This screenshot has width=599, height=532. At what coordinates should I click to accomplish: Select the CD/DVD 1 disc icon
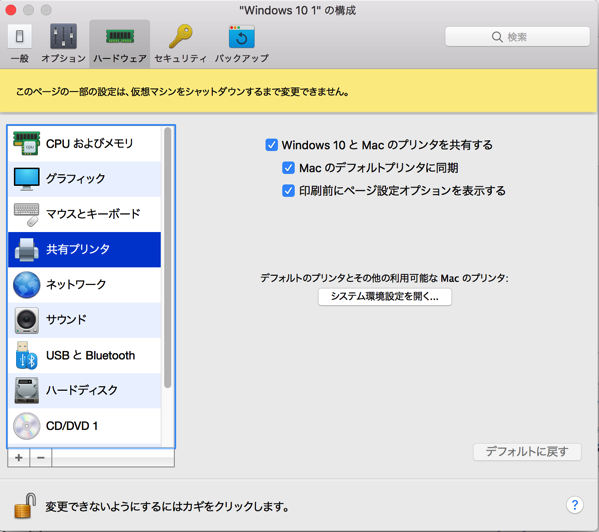coord(26,426)
